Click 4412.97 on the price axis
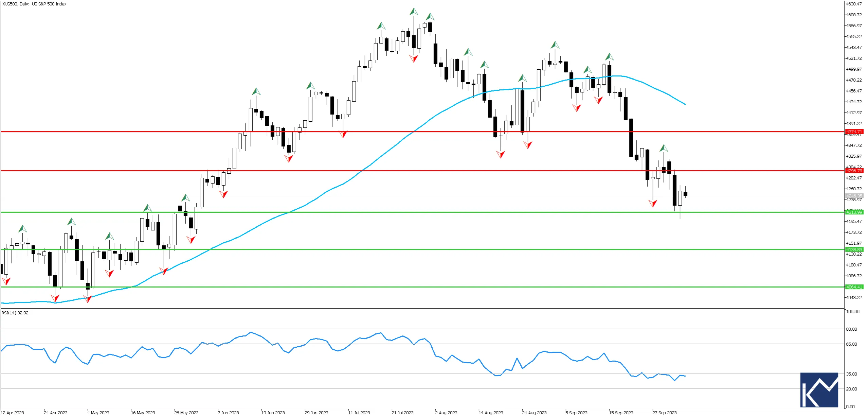Viewport: 868px width, 417px height. (x=854, y=113)
